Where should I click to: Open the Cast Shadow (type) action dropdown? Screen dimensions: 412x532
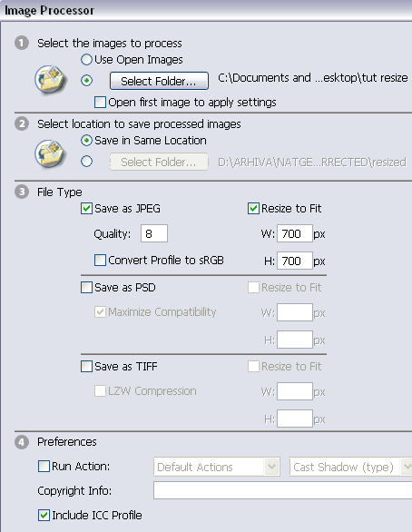(x=350, y=467)
